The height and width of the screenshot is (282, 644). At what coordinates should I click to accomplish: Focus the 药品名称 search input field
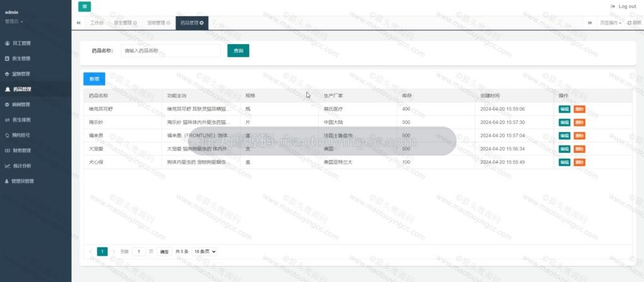tap(170, 50)
